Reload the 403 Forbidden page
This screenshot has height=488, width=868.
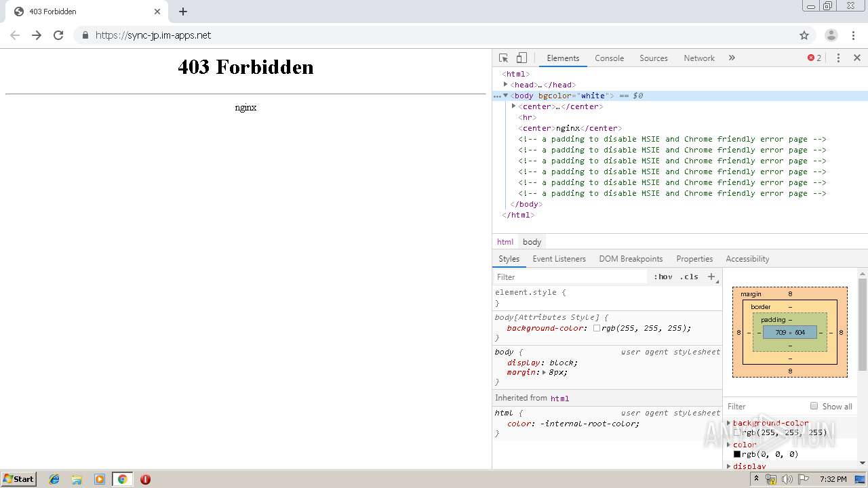click(58, 35)
